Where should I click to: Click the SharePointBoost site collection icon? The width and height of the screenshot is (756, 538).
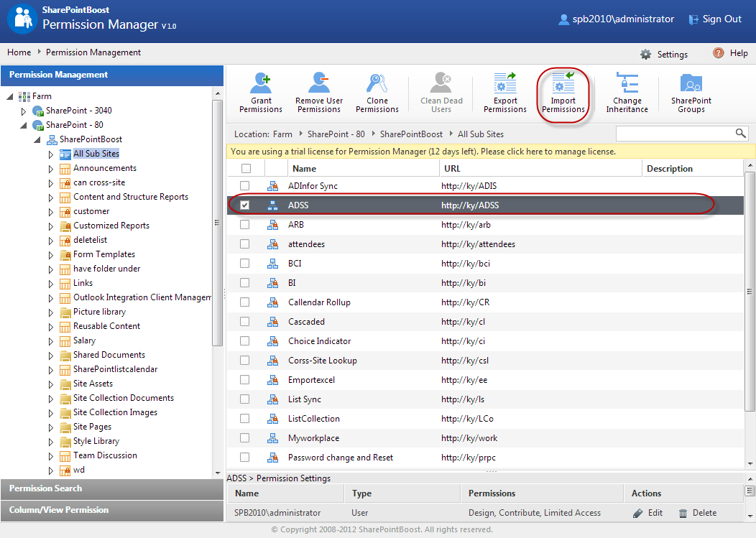[x=52, y=140]
